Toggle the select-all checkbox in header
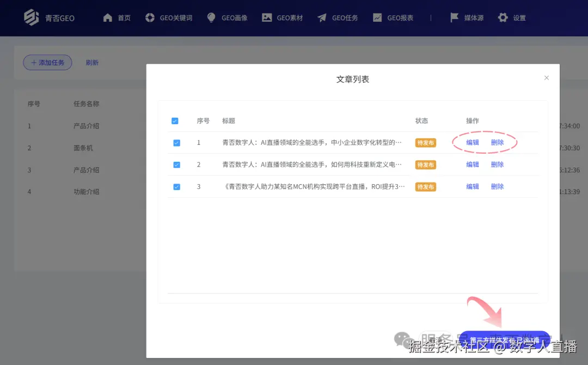Image resolution: width=588 pixels, height=365 pixels. coord(175,121)
